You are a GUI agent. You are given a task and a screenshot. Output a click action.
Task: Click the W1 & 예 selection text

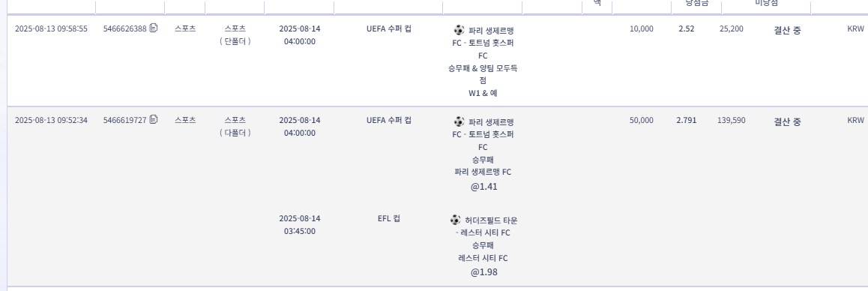tap(483, 93)
